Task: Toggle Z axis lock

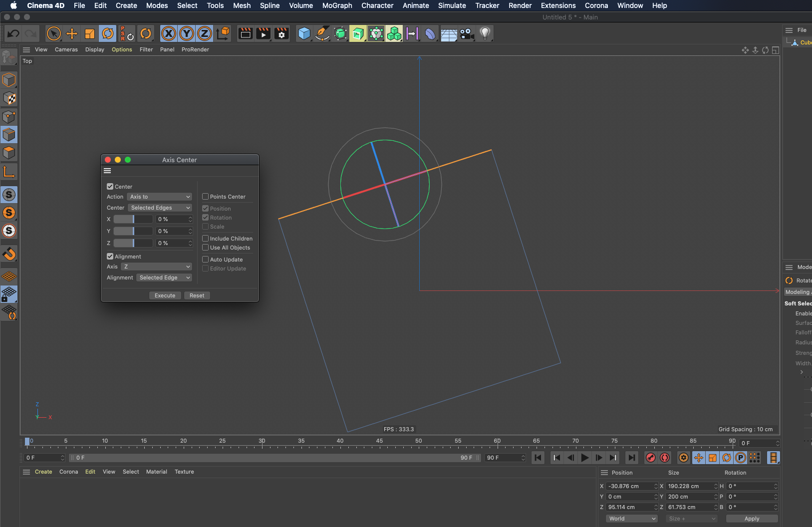Action: tap(205, 34)
